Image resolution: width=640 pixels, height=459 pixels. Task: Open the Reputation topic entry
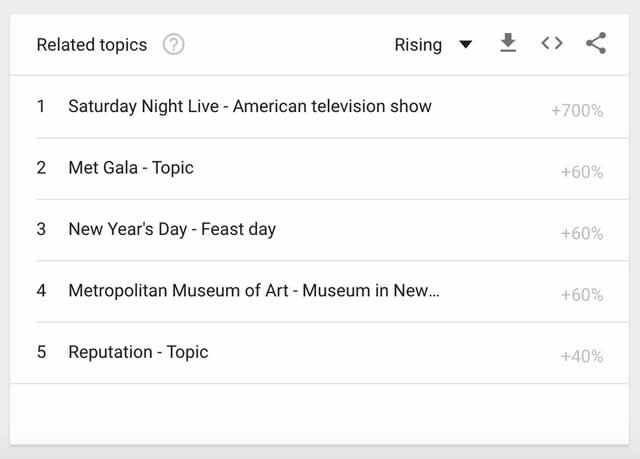tap(138, 352)
